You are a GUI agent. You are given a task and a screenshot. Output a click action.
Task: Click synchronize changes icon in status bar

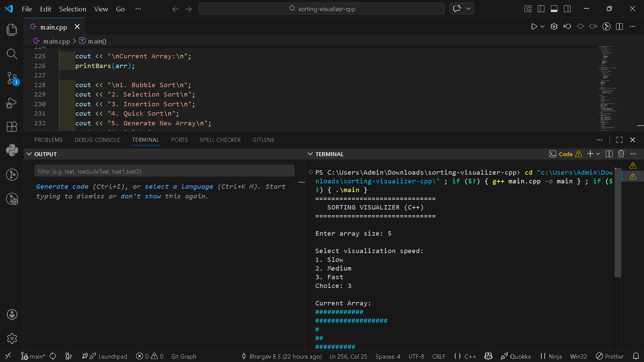pos(53,356)
